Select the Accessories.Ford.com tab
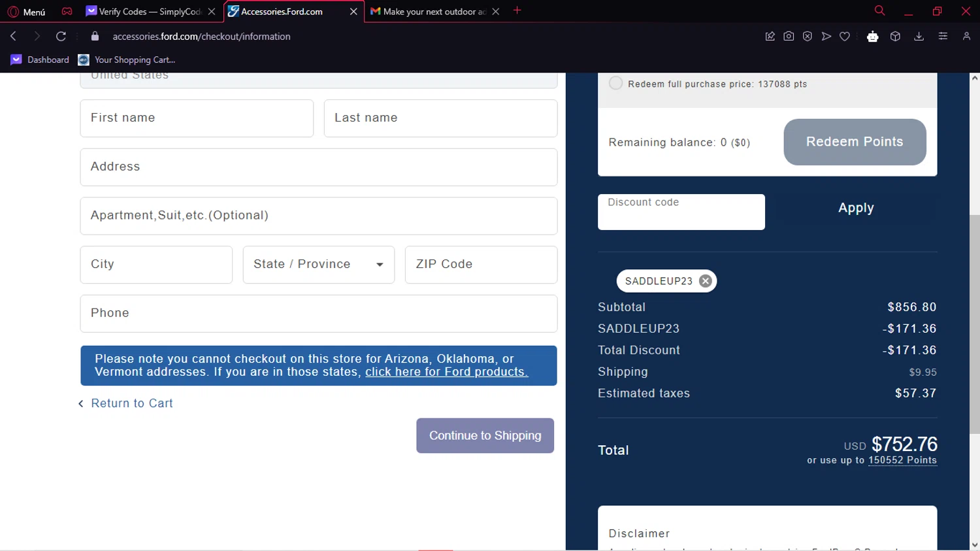The image size is (980, 551). coord(282,12)
